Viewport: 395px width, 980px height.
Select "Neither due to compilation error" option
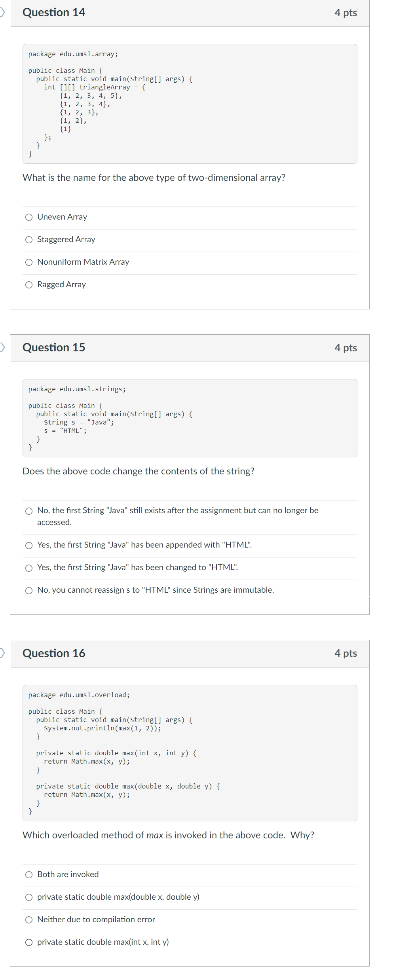pos(28,920)
